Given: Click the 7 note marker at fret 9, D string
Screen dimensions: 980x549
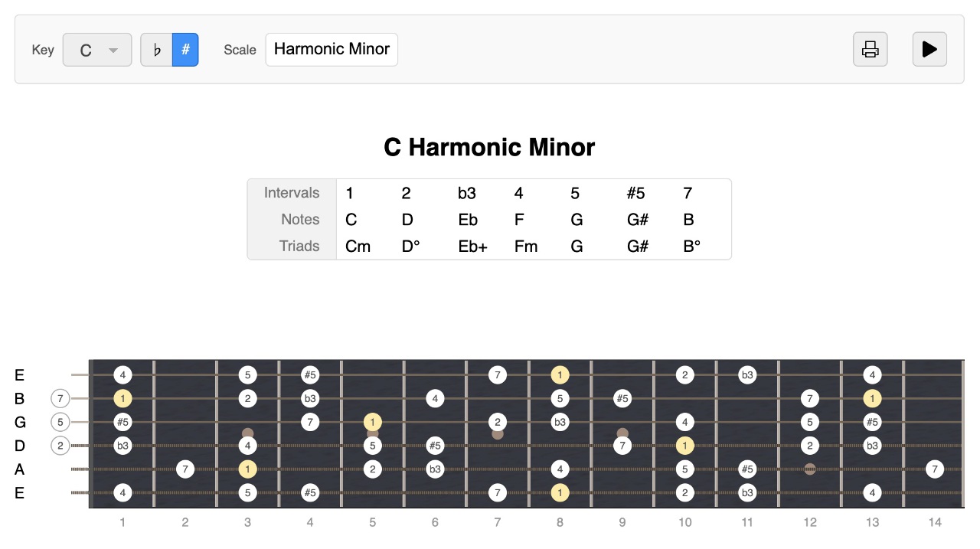Looking at the screenshot, I should pos(622,446).
